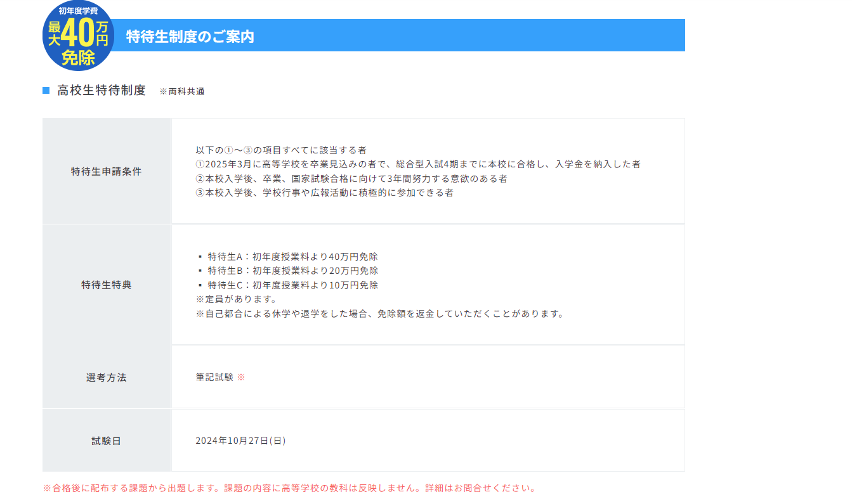Click the 特待生A 40万円免除 list item
The height and width of the screenshot is (504, 852).
292,257
